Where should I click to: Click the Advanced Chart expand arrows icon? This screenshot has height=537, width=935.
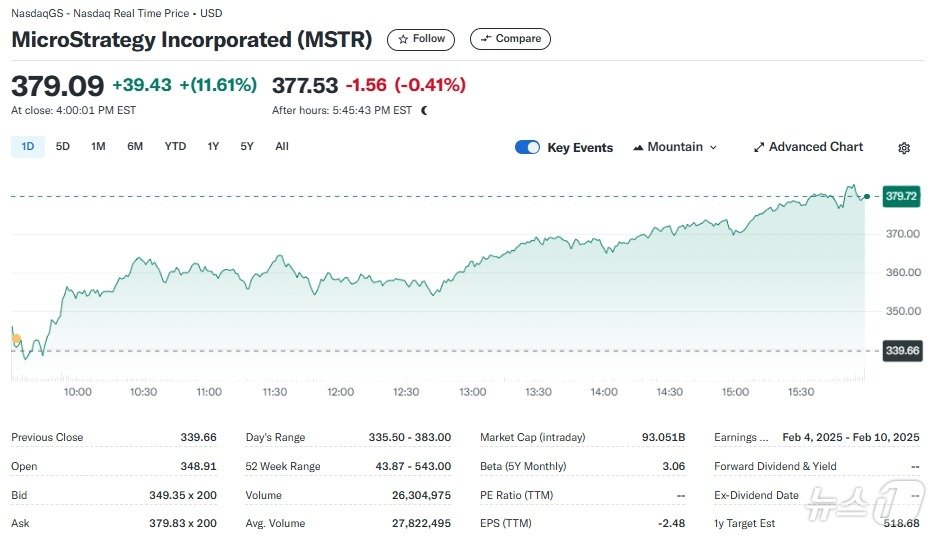(x=759, y=147)
